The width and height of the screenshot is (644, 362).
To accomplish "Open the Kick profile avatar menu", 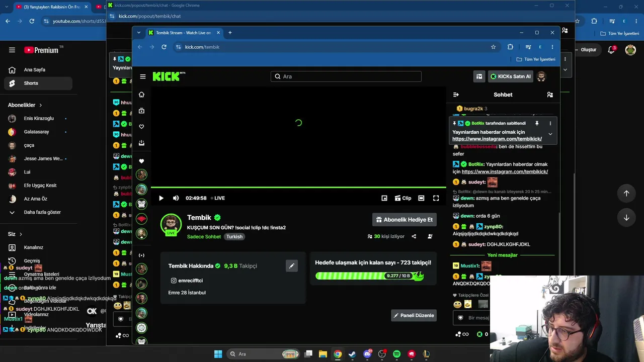I will [541, 76].
